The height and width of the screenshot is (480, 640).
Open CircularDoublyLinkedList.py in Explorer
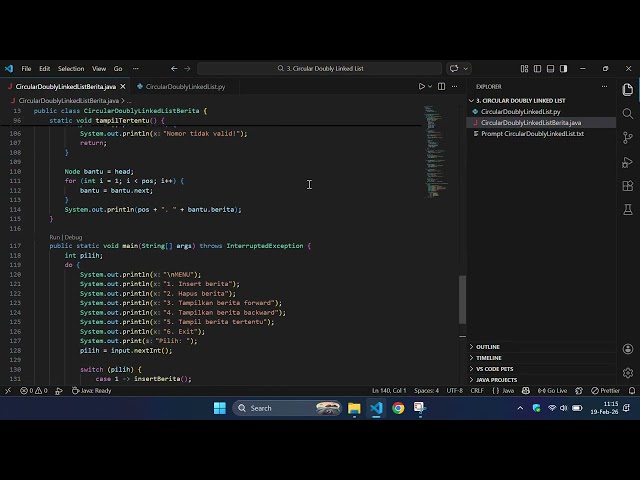(x=520, y=111)
